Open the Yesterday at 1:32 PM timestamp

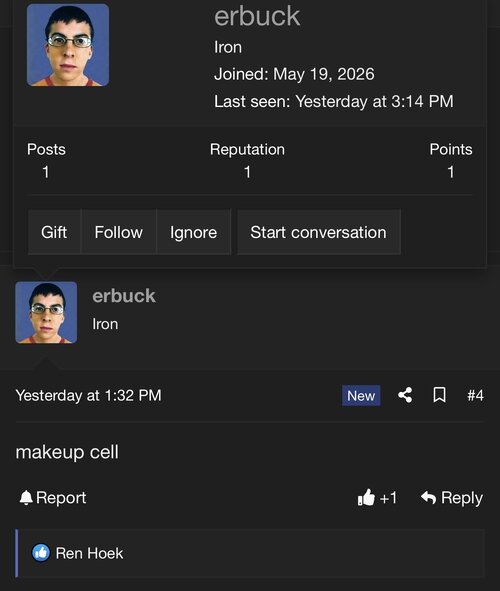(x=89, y=395)
